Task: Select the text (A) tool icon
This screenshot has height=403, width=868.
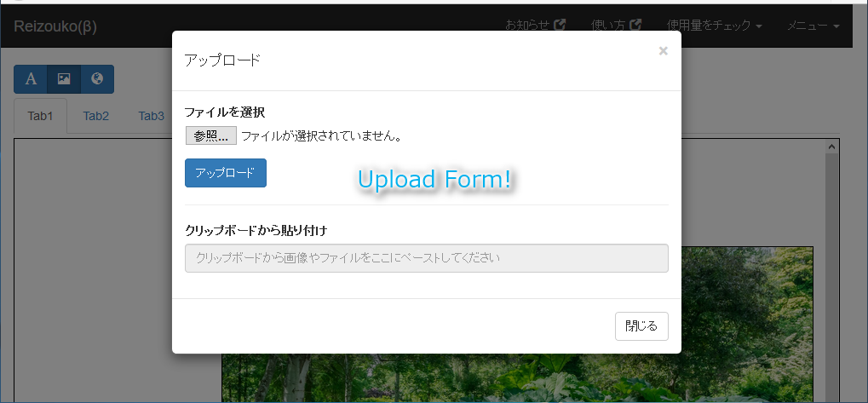Action: [31, 79]
